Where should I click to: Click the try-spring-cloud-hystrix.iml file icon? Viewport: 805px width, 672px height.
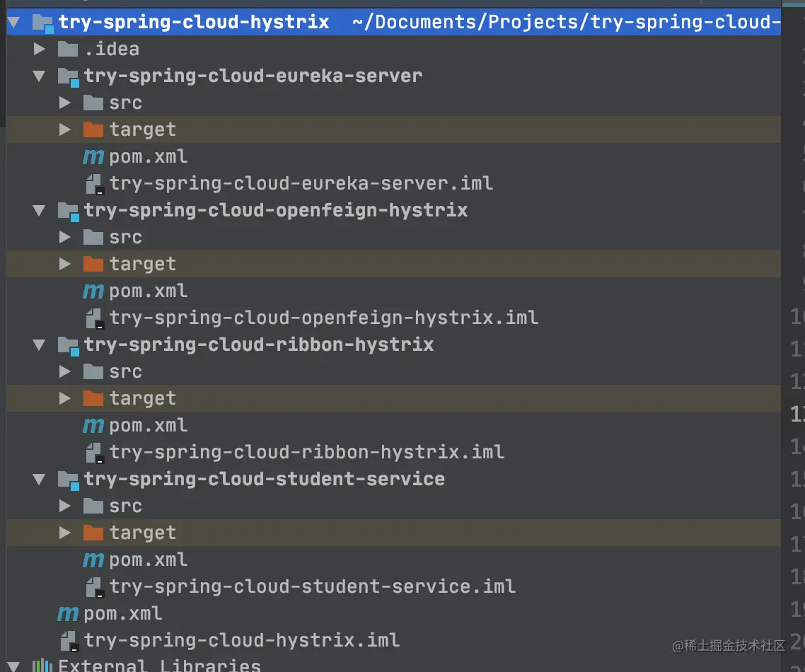point(69,642)
